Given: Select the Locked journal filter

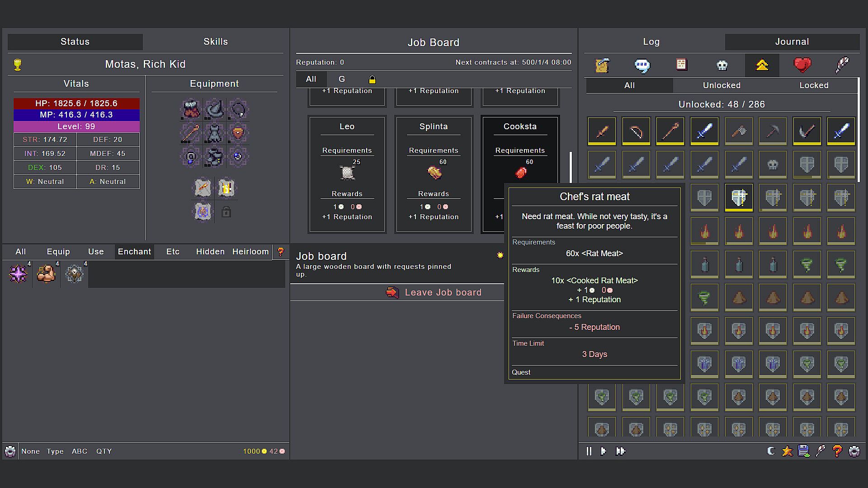Looking at the screenshot, I should (x=813, y=85).
